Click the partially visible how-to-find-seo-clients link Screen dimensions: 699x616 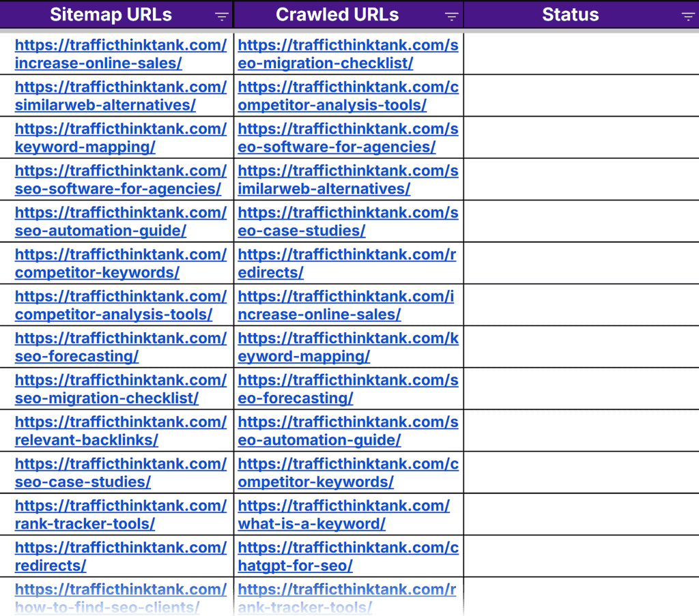pos(122,598)
